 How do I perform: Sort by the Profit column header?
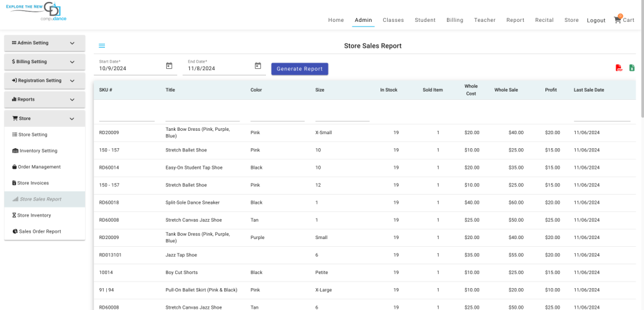551,90
